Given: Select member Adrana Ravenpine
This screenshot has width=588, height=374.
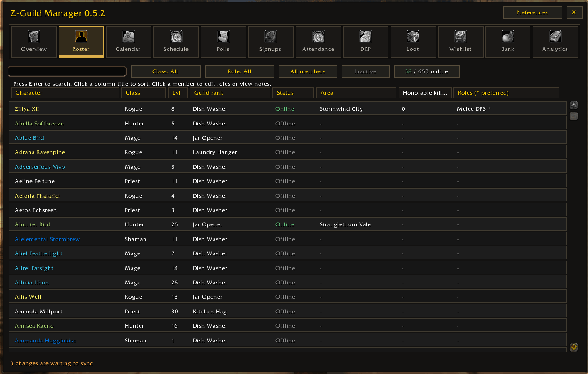Looking at the screenshot, I should [288, 152].
